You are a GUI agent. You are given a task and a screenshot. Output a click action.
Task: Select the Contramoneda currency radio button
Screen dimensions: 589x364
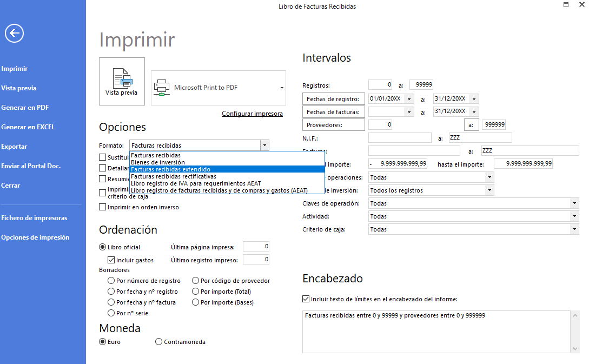pos(158,342)
